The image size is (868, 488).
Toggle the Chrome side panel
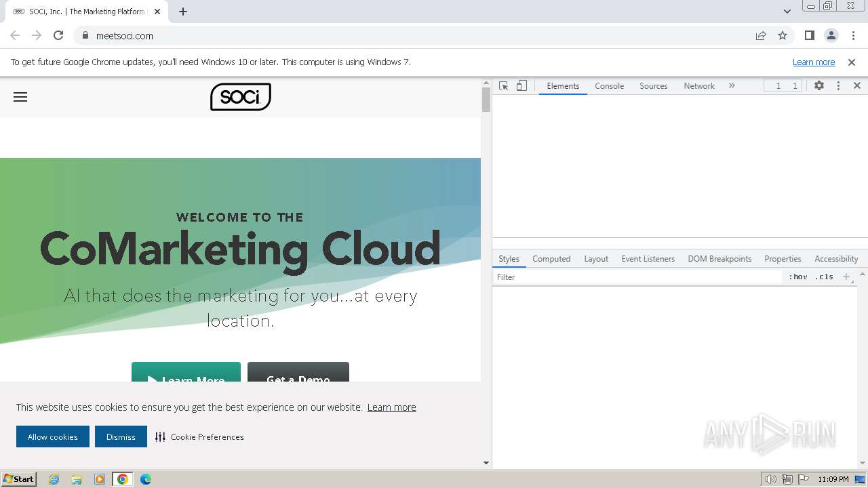coord(809,35)
